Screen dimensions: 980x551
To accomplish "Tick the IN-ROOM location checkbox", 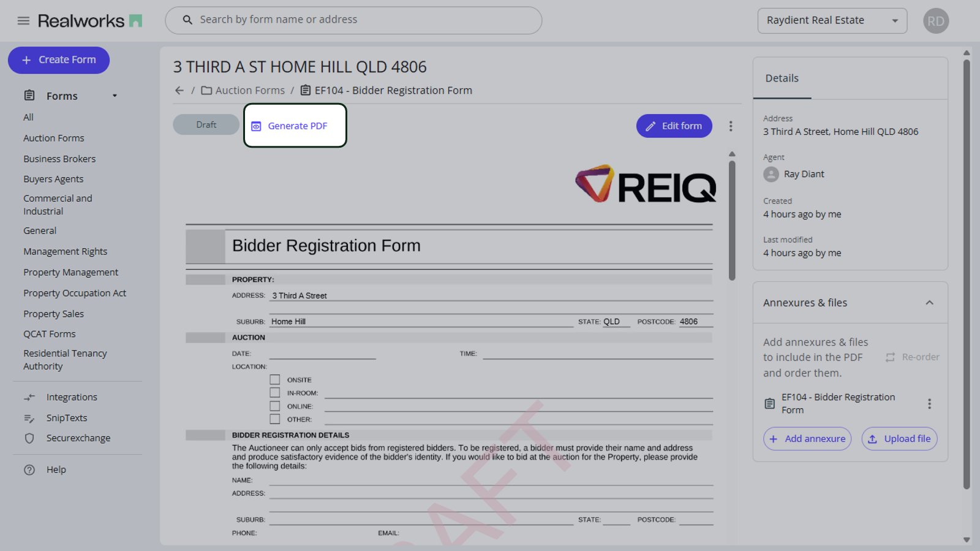I will (x=275, y=393).
